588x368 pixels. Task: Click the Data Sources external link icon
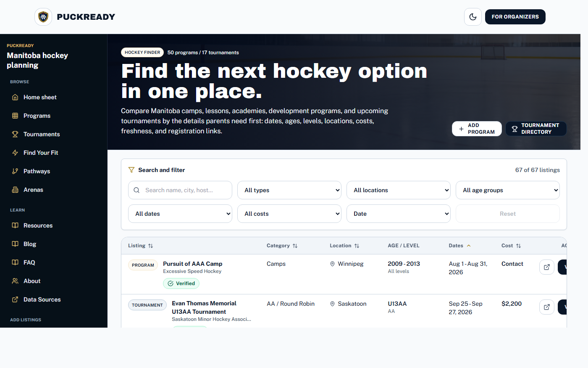15,299
